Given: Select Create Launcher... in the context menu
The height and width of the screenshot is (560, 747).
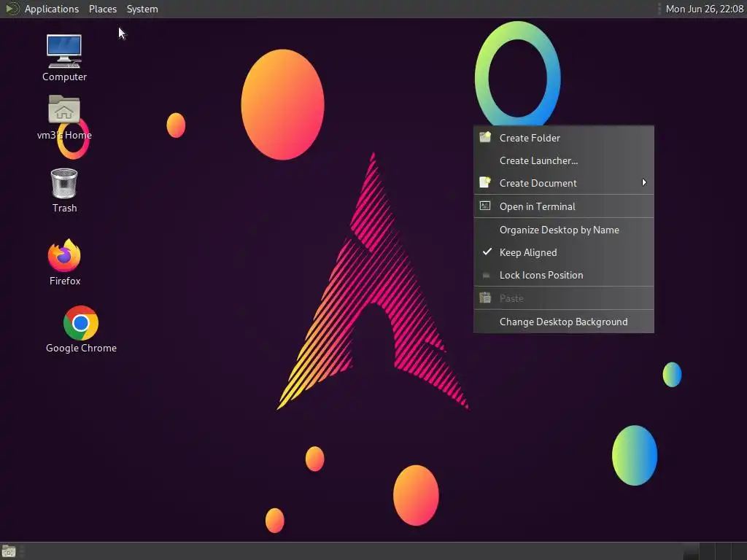Looking at the screenshot, I should (x=564, y=160).
